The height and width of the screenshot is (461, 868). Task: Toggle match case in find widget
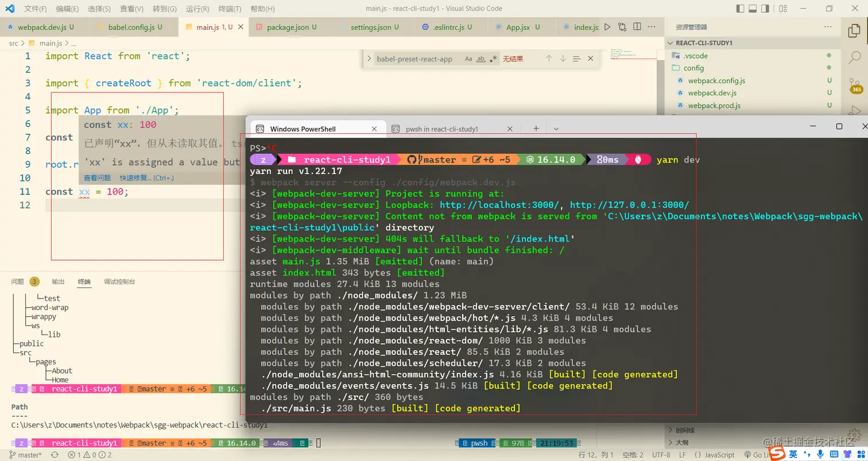click(x=468, y=59)
